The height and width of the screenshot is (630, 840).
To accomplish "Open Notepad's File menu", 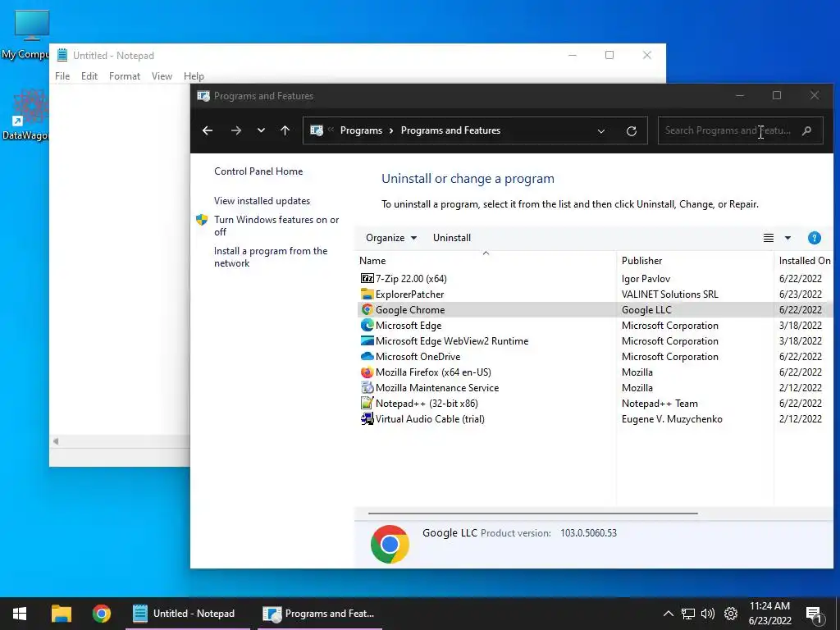I will (x=62, y=76).
